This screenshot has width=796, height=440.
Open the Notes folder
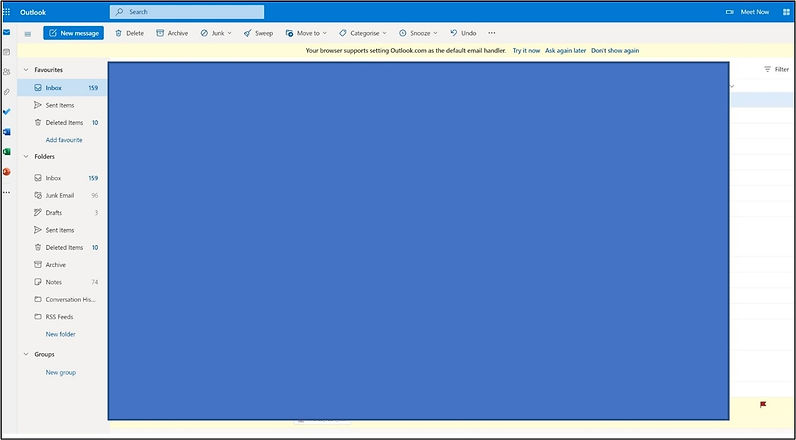point(62,282)
